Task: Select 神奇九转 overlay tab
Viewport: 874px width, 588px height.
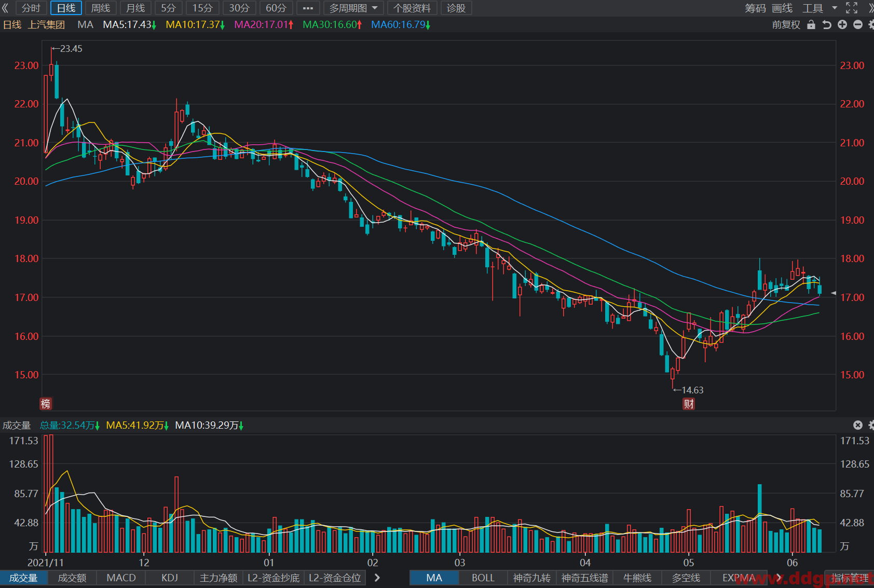Action: coord(532,578)
